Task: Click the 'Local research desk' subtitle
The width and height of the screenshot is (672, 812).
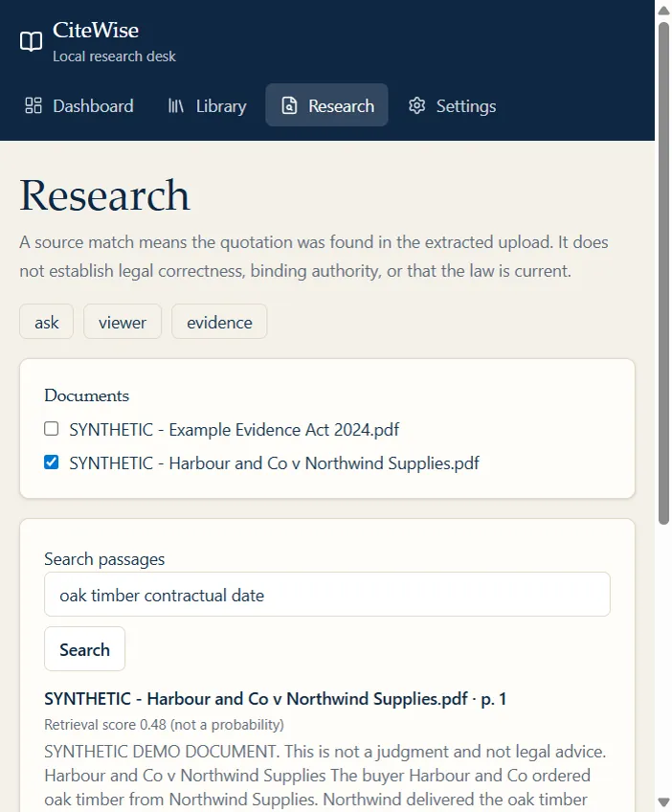Action: (115, 56)
